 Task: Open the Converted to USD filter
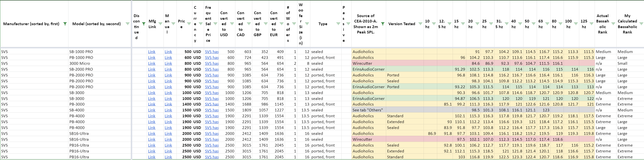click(232, 24)
